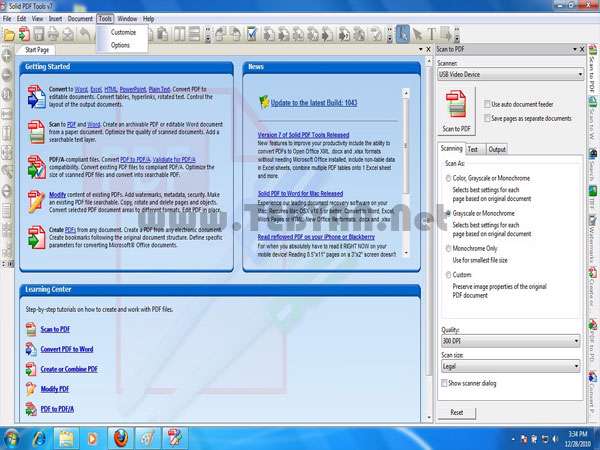Image resolution: width=600 pixels, height=450 pixels.
Task: Switch to the Output tab
Action: tap(497, 149)
